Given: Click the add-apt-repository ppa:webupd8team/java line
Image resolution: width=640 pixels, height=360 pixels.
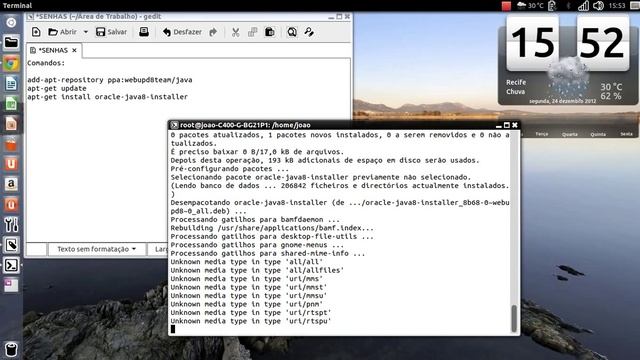Looking at the screenshot, I should 110,80.
